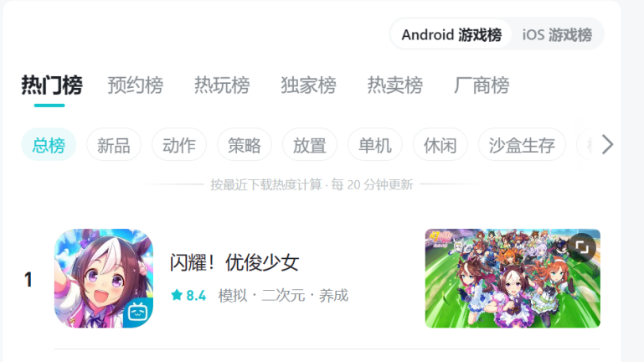Screen dimensions: 644x362
Task: Filter by 策略 category
Action: [245, 145]
